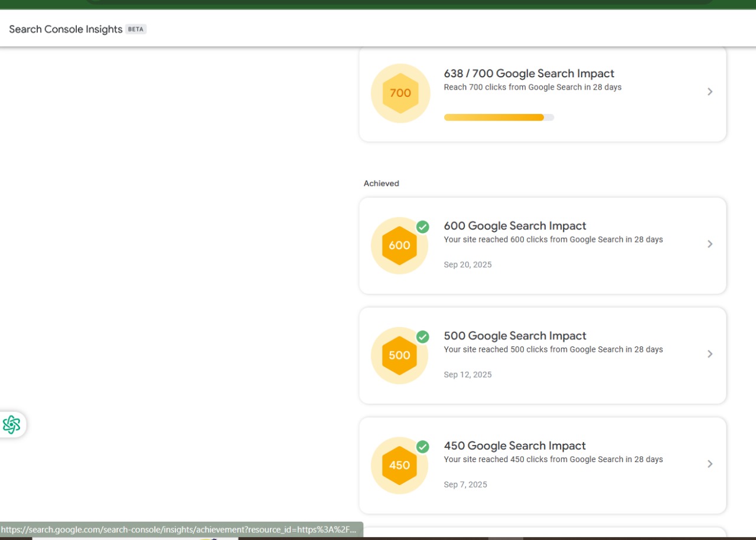Viewport: 756px width, 540px height.
Task: Click the 500 hexagon badge icon
Action: tap(400, 355)
